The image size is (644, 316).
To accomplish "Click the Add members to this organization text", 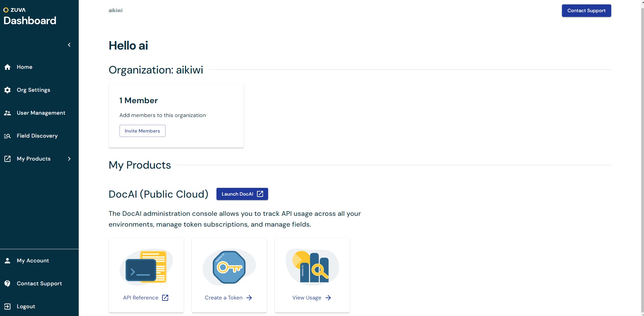I will (x=162, y=115).
